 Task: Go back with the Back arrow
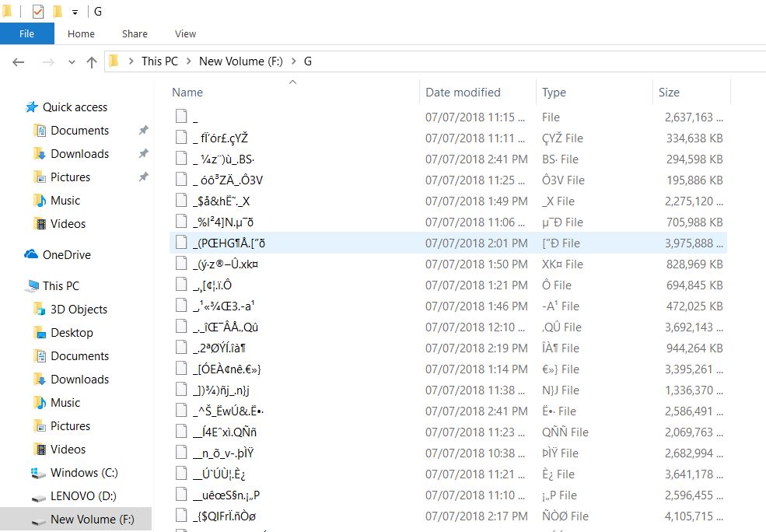[19, 62]
